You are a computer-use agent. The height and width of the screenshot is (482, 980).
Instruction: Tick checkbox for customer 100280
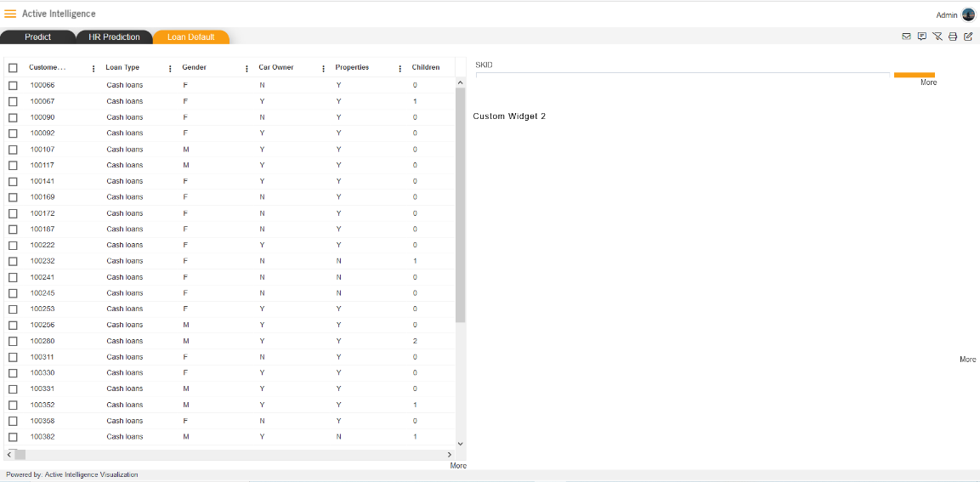(x=13, y=342)
